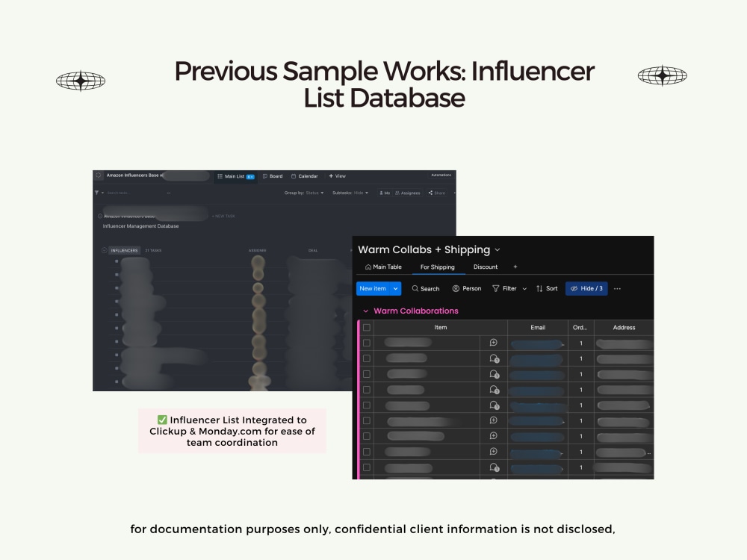Open the conversation icon on the fifth row

494,405
